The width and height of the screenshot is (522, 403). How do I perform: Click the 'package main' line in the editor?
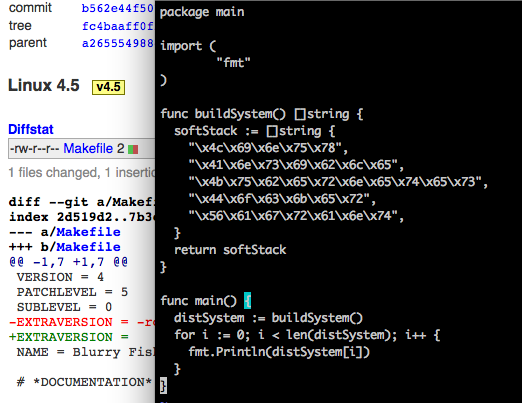pyautogui.click(x=202, y=12)
